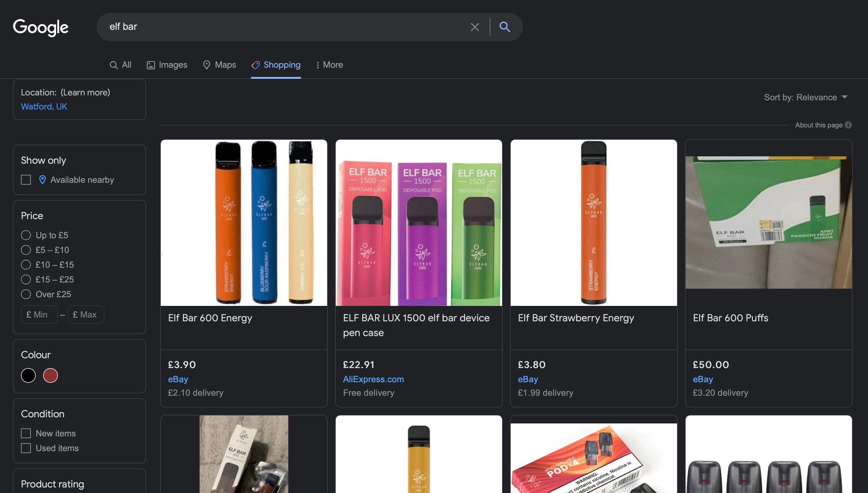Image resolution: width=868 pixels, height=493 pixels.
Task: Open ELF BAR LUX 1500 pen case title
Action: click(416, 325)
